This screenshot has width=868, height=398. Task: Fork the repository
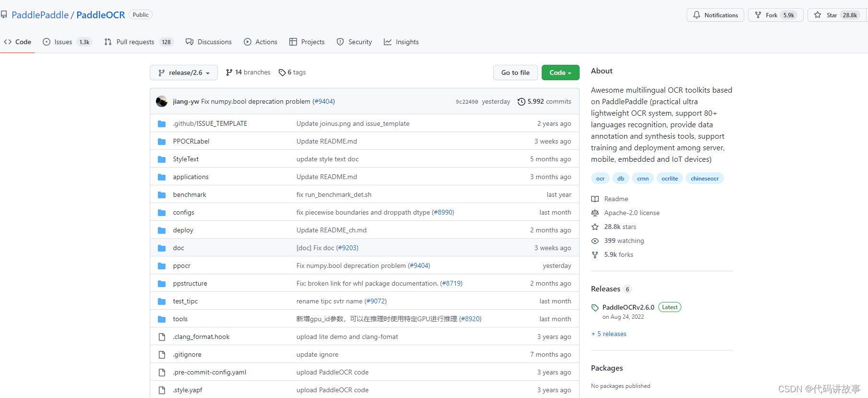(x=775, y=15)
